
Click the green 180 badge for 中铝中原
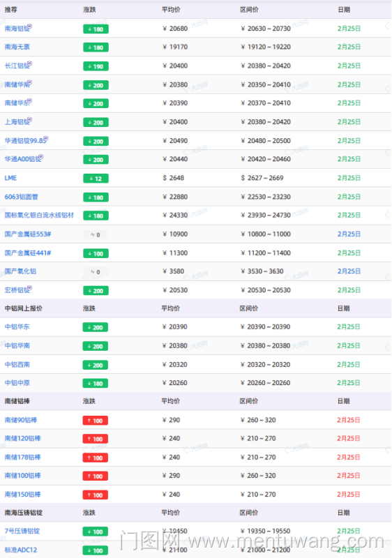coord(96,384)
